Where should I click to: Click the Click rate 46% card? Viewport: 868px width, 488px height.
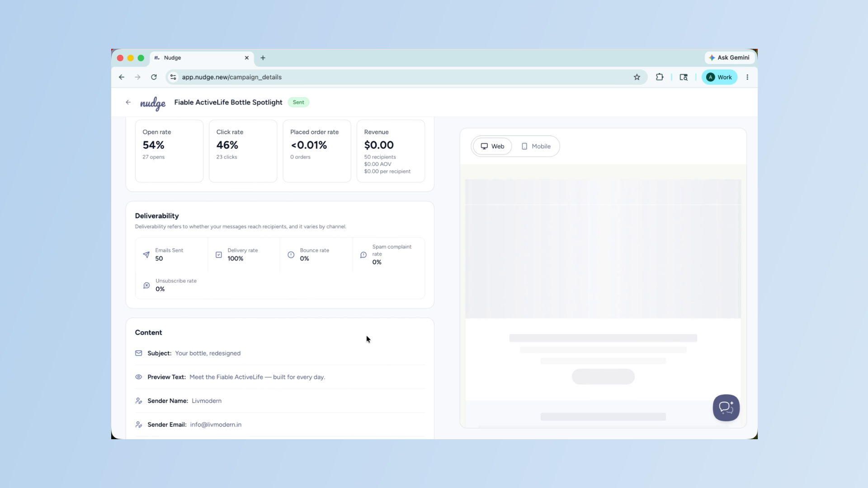coord(243,151)
